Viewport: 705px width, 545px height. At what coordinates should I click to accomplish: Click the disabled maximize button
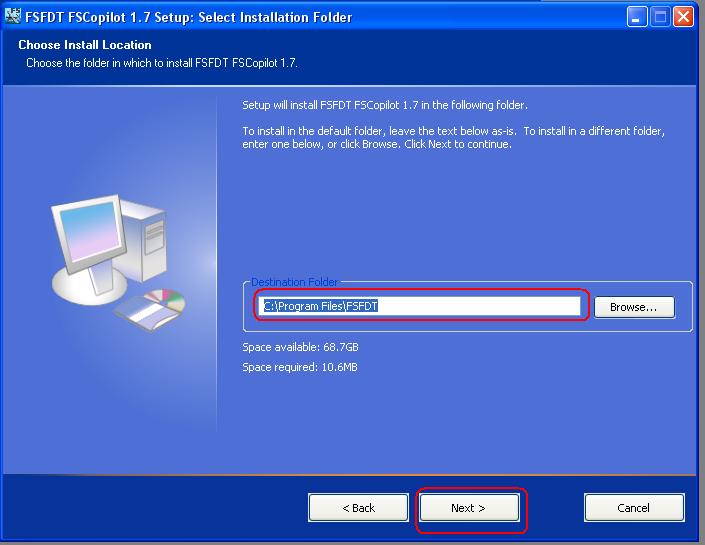660,17
